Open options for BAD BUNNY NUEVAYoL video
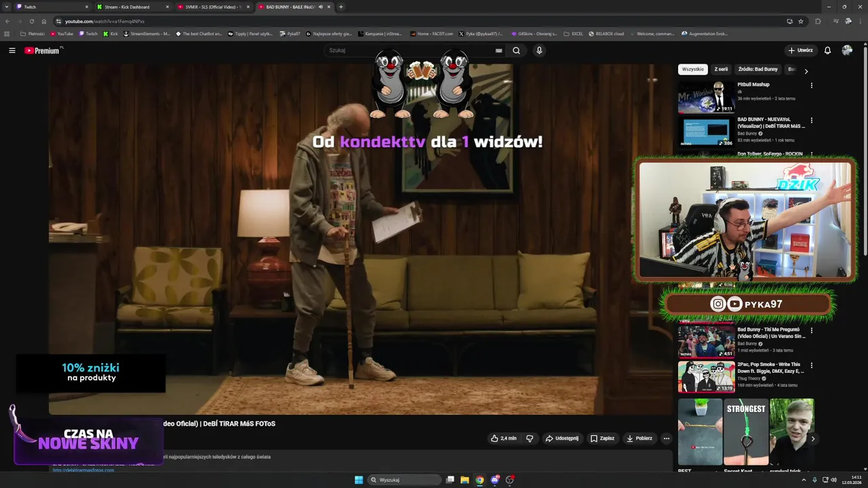 click(811, 121)
